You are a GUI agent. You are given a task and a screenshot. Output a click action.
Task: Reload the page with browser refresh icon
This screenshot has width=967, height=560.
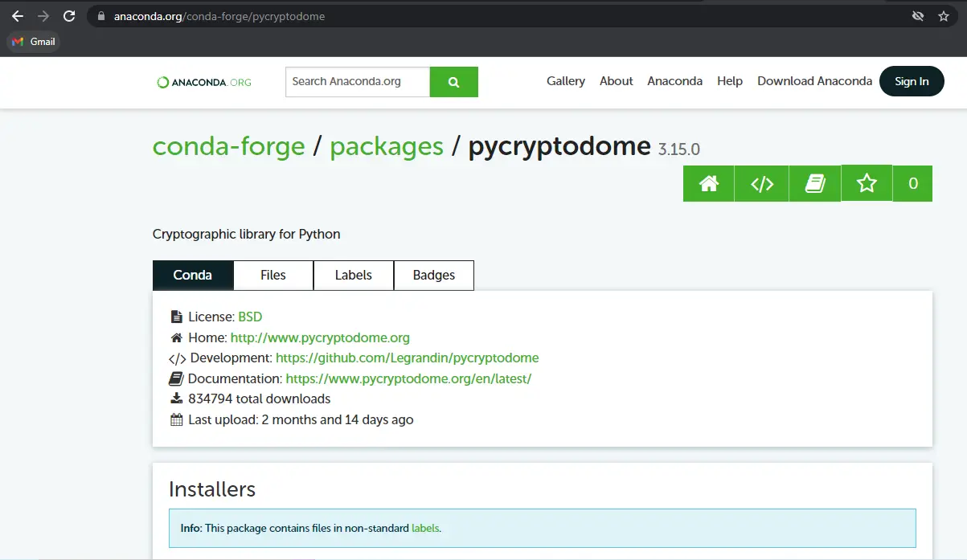(69, 16)
